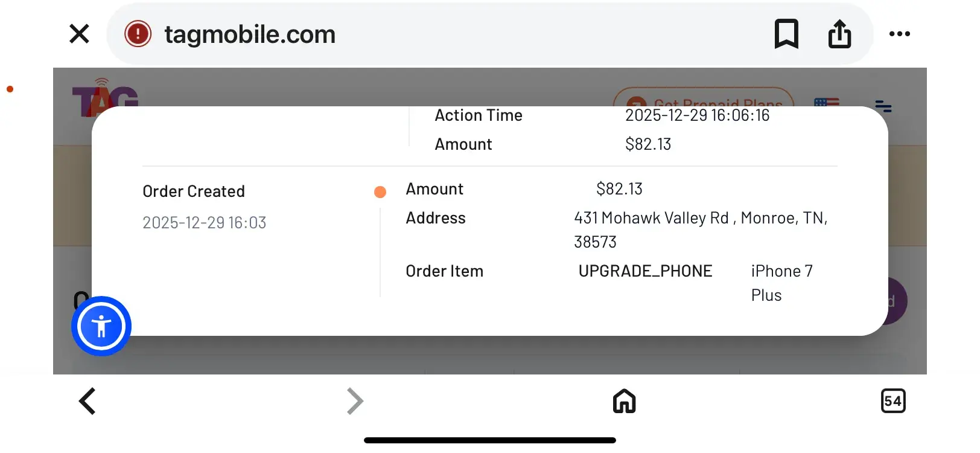Bookmark this tagmobile.com page
This screenshot has height=453, width=980.
[x=786, y=34]
